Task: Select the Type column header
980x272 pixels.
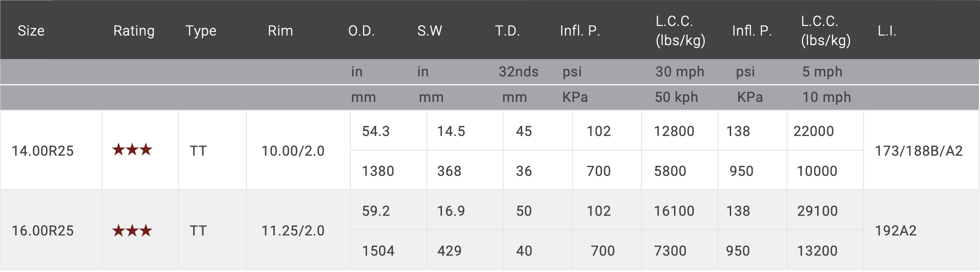Action: [201, 31]
